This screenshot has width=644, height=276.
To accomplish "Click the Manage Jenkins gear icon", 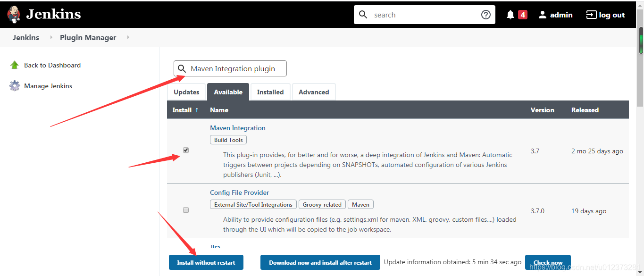I will coord(15,86).
